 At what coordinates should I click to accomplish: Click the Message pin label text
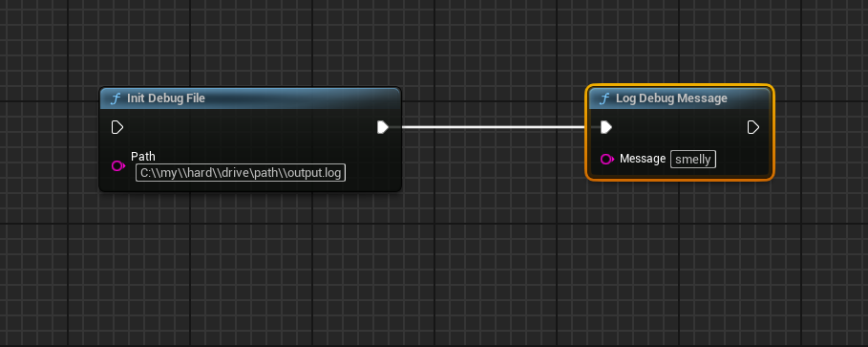pyautogui.click(x=643, y=159)
